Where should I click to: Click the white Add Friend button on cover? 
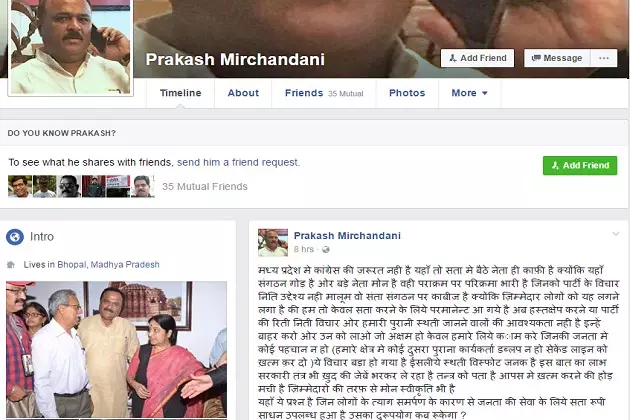(x=478, y=58)
